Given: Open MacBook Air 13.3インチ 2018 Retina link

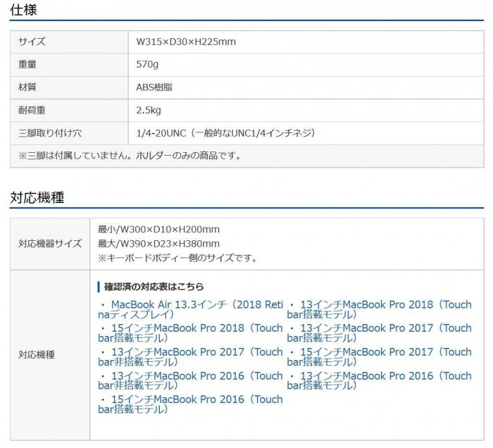Looking at the screenshot, I should click(x=191, y=309).
